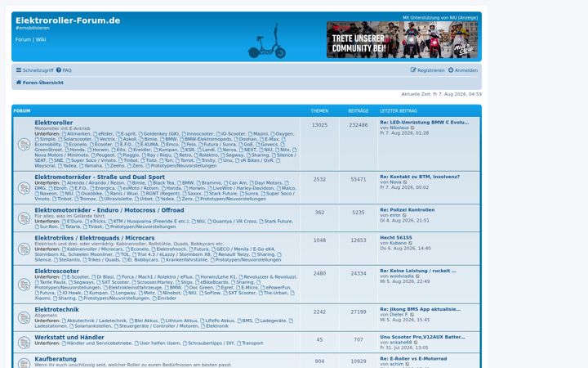
Task: Jump to latest post via icon after Kubano
Action: (x=410, y=244)
